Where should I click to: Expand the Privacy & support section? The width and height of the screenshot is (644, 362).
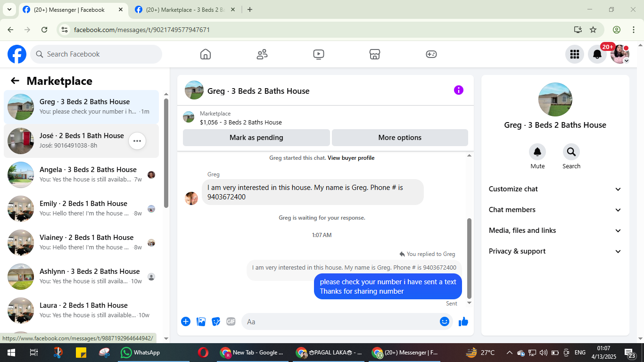tap(555, 251)
